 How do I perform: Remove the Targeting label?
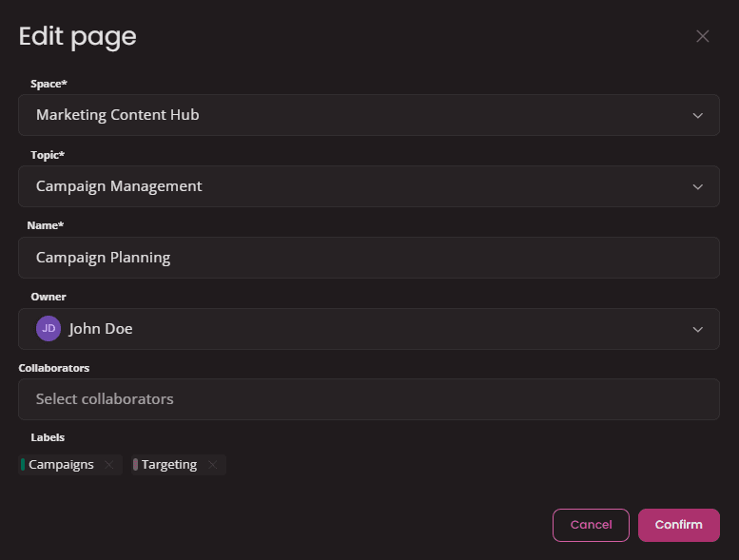pos(212,465)
